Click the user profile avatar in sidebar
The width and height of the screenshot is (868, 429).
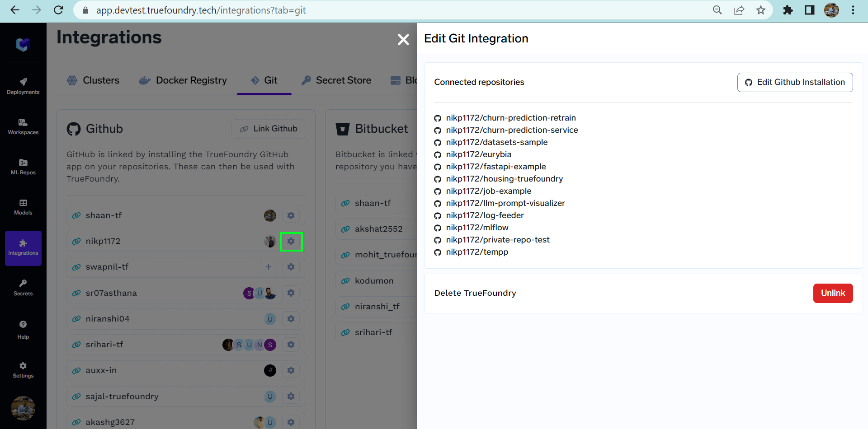pyautogui.click(x=23, y=408)
